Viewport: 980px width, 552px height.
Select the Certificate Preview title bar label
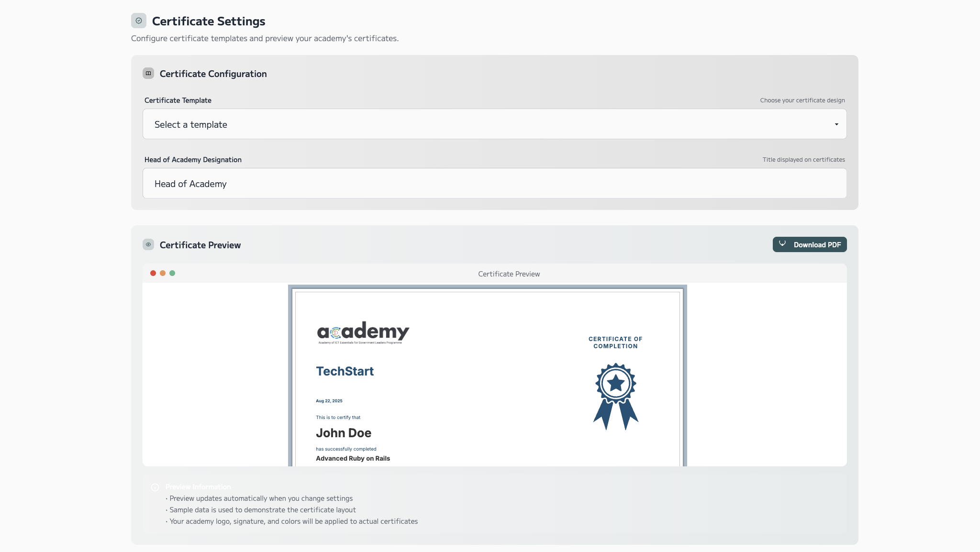tap(508, 274)
